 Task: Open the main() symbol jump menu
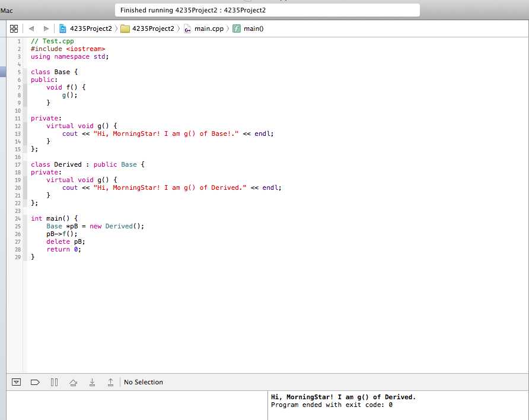253,28
